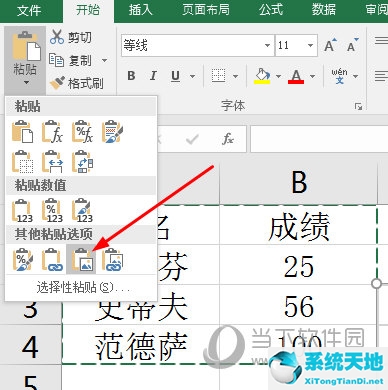Expand the Copy (复制) dropdown arrow
The width and height of the screenshot is (388, 390).
[x=104, y=61]
